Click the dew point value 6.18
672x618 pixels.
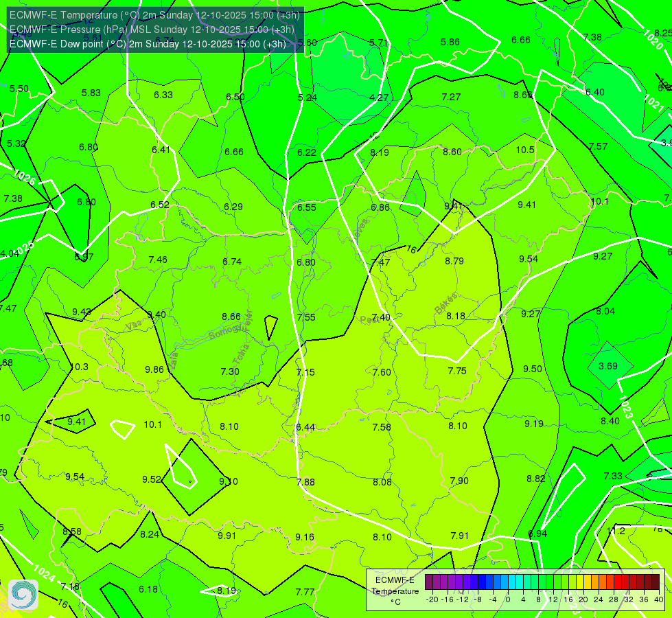point(148,589)
